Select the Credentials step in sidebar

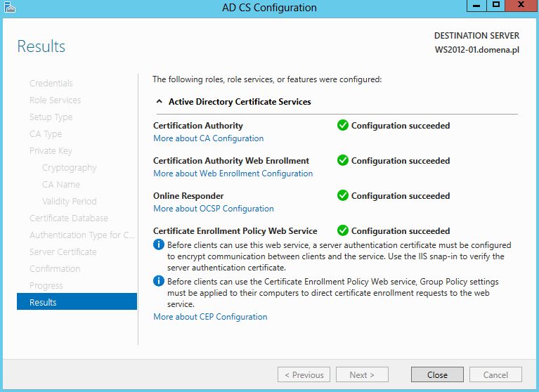[x=51, y=84]
